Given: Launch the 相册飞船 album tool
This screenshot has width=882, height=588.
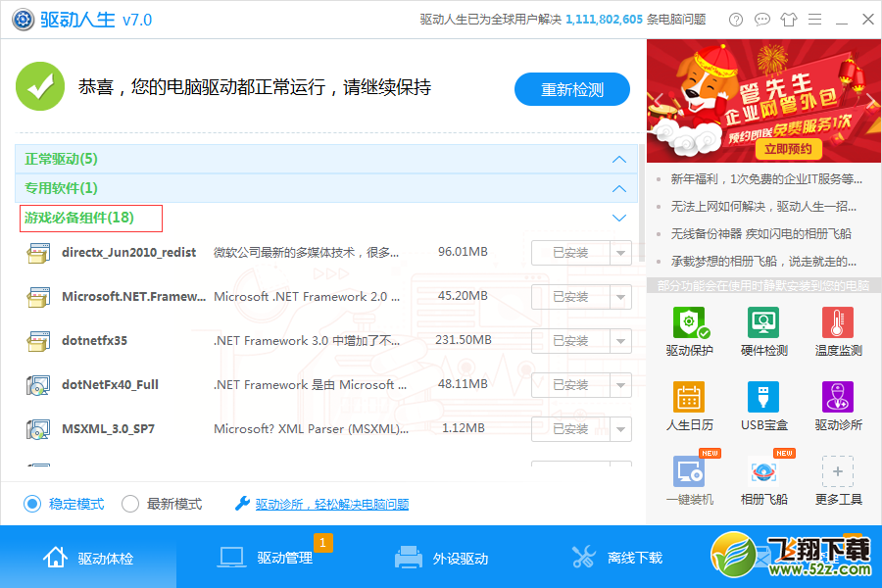Looking at the screenshot, I should tap(763, 480).
